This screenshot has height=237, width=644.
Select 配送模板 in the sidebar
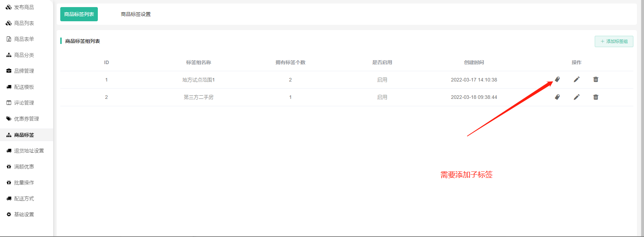coord(24,87)
